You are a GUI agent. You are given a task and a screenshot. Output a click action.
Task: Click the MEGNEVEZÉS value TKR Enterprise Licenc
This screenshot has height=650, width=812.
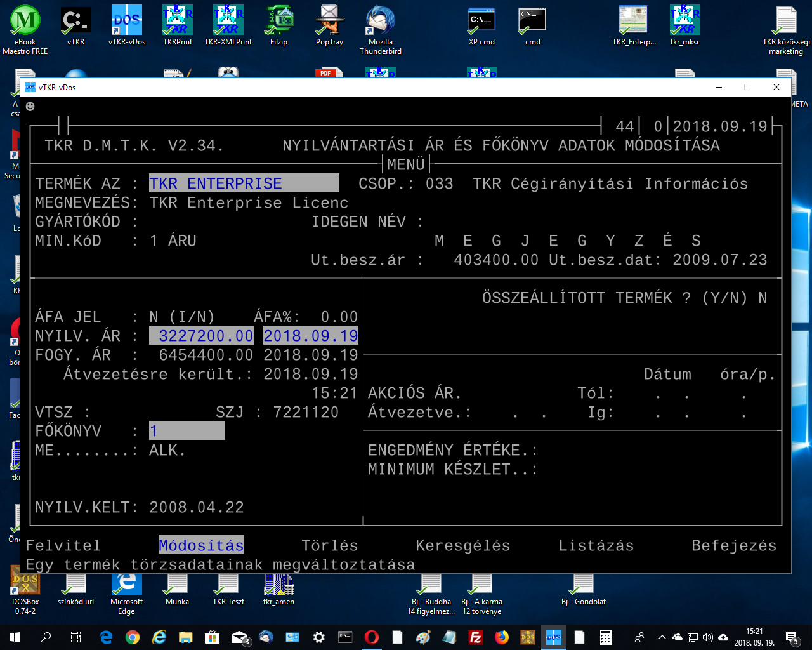coord(249,202)
